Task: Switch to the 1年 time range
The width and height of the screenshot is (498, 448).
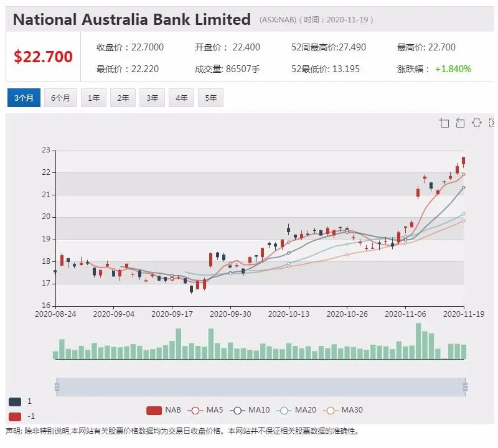Action: [x=94, y=98]
